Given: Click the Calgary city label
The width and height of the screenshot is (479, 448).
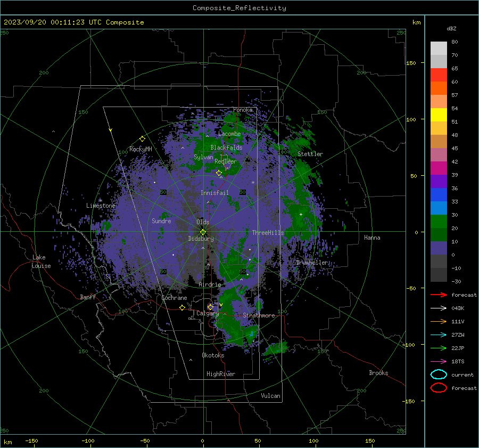Looking at the screenshot, I should [208, 313].
